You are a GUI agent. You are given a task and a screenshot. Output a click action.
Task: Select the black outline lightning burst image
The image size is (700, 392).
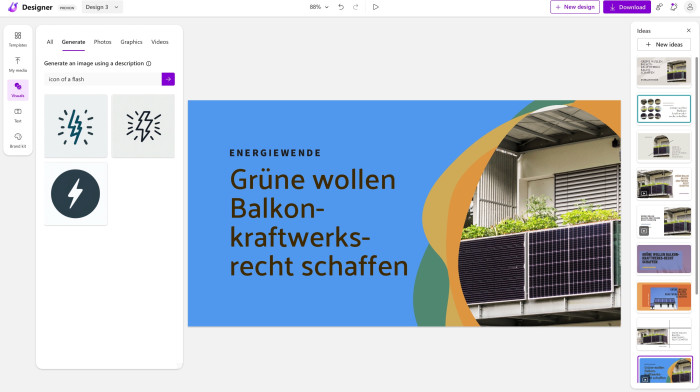click(143, 126)
